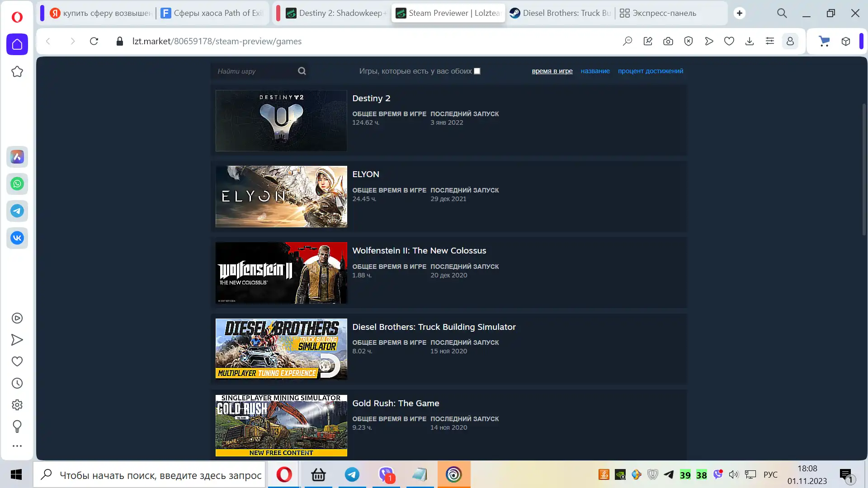Search tabs with the top-right magnifier
Image resolution: width=868 pixels, height=488 pixels.
782,13
